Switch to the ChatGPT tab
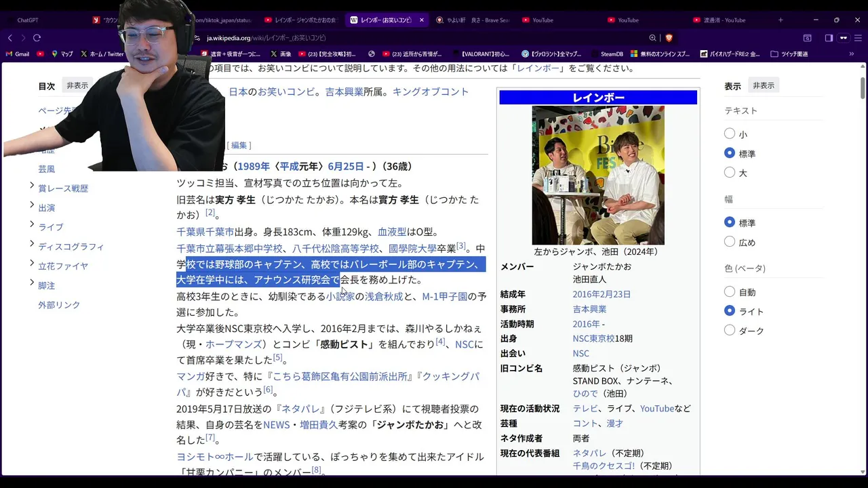Viewport: 868px width, 488px height. 41,20
